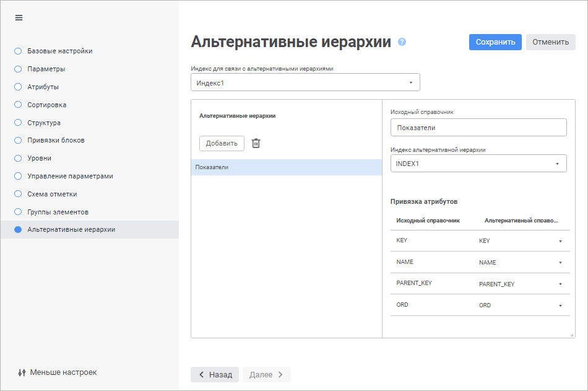
Task: Expand the INDEX1 alternative index dropdown
Action: 478,164
